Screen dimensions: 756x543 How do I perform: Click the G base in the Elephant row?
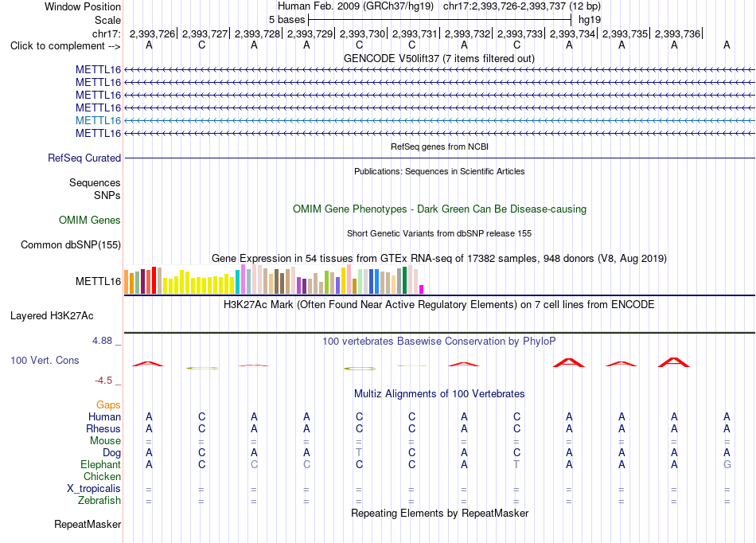coord(727,464)
